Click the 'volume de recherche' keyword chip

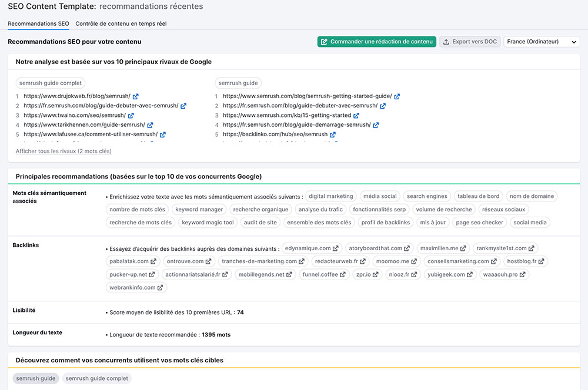click(444, 210)
